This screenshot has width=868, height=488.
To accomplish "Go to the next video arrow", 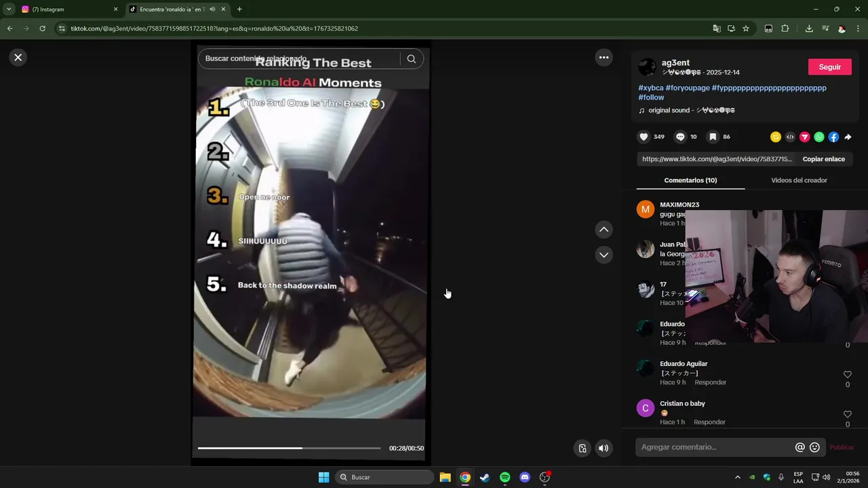I will pos(604,255).
